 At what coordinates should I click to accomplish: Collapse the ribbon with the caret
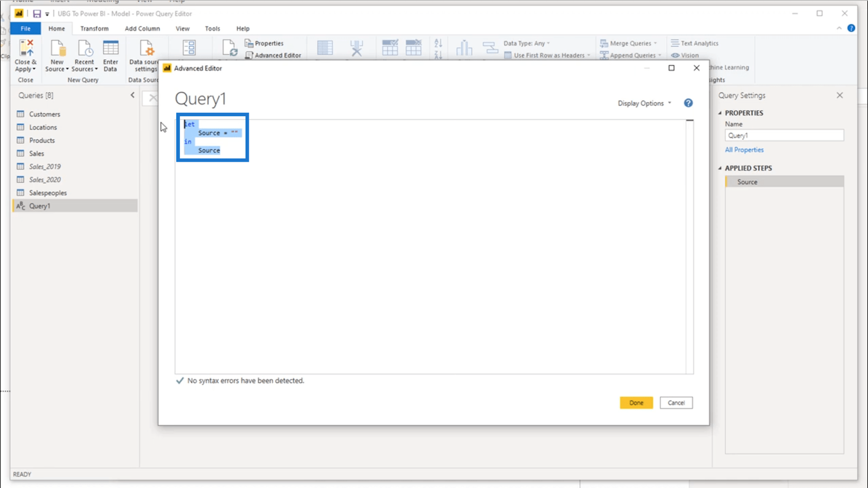[x=839, y=28]
